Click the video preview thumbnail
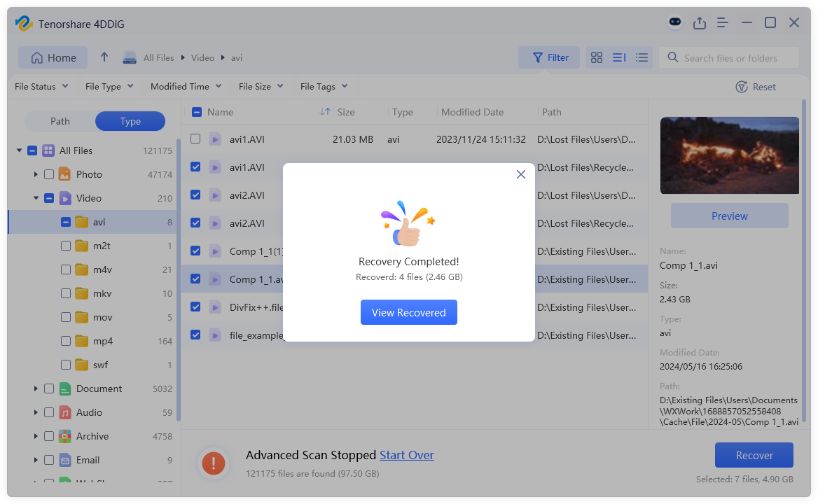The height and width of the screenshot is (504, 818). (x=729, y=155)
